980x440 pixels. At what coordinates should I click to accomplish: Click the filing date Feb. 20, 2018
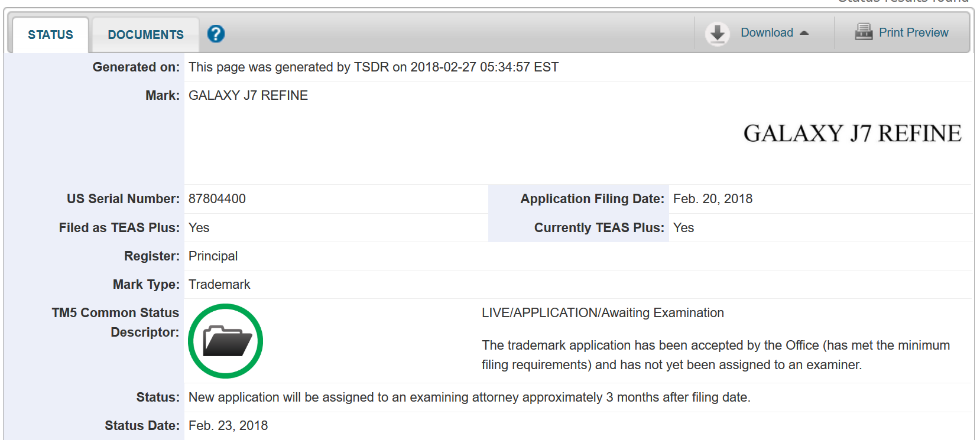pos(712,199)
